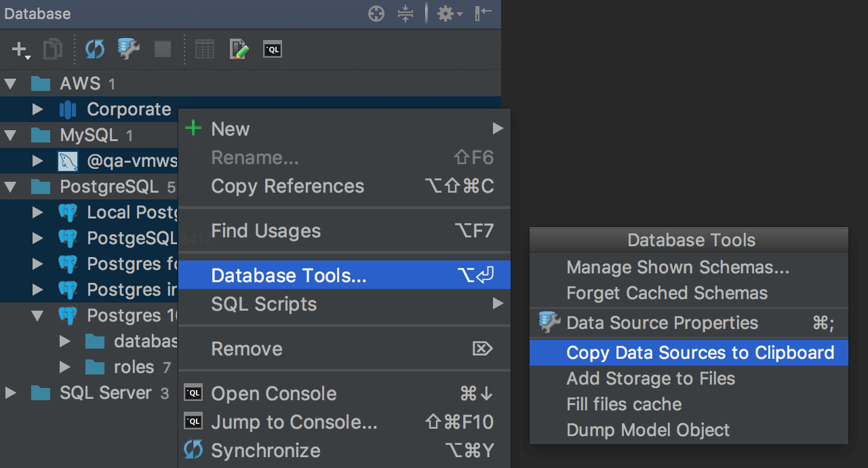The image size is (868, 468).
Task: Expand the SQL Server folder
Action: pos(11,393)
